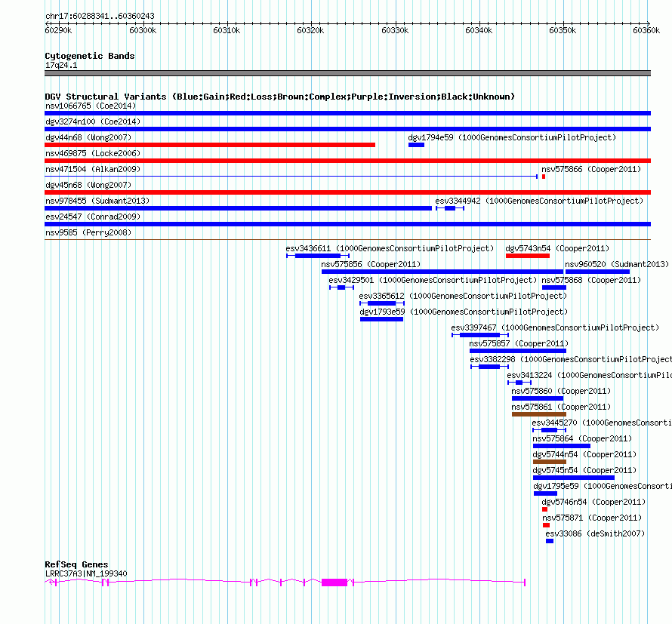
Task: Click the brown dgv5744n54 complex variant bar
Action: (550, 462)
